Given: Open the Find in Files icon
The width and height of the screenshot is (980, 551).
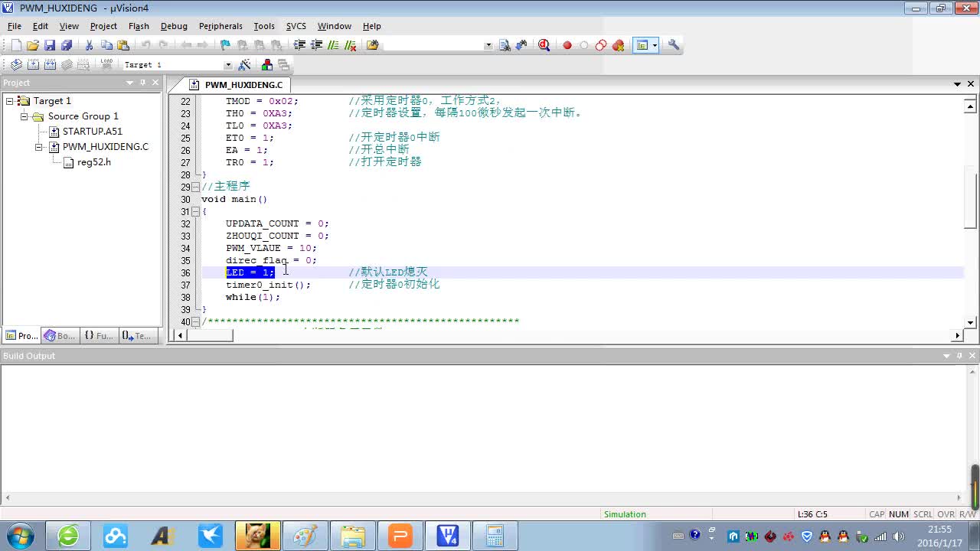Looking at the screenshot, I should [x=372, y=45].
